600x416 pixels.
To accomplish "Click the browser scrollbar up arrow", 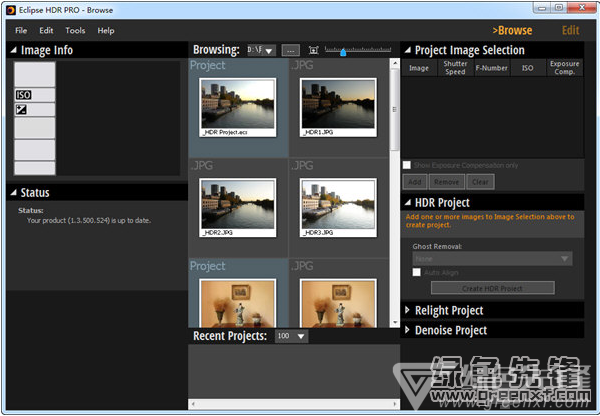I will pyautogui.click(x=395, y=62).
